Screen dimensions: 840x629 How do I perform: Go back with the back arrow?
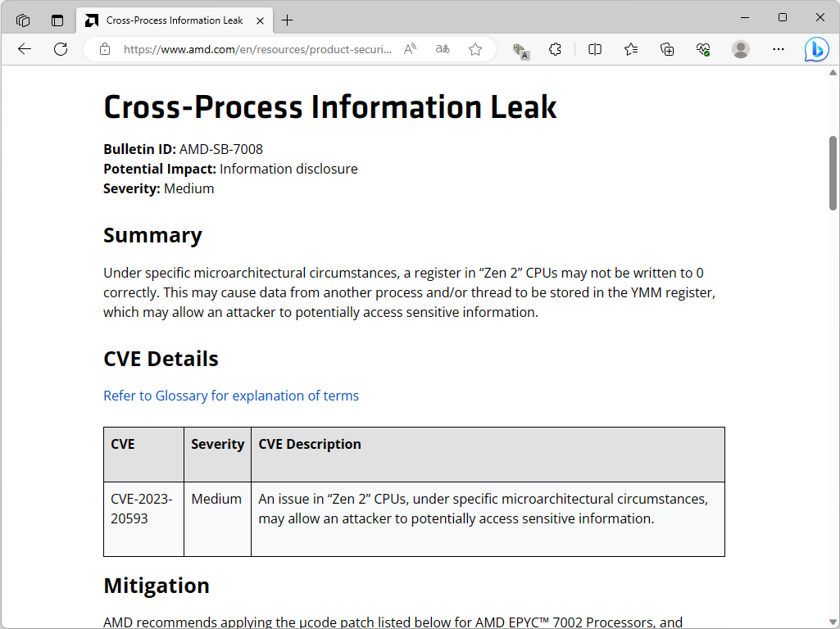tap(24, 49)
